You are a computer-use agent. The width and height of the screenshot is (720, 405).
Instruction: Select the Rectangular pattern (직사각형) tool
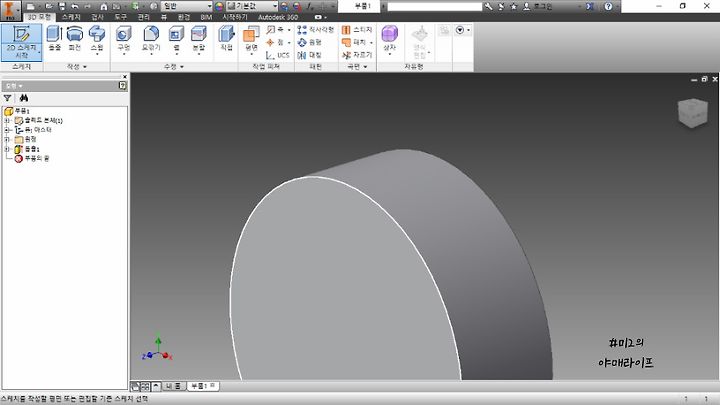click(x=315, y=29)
